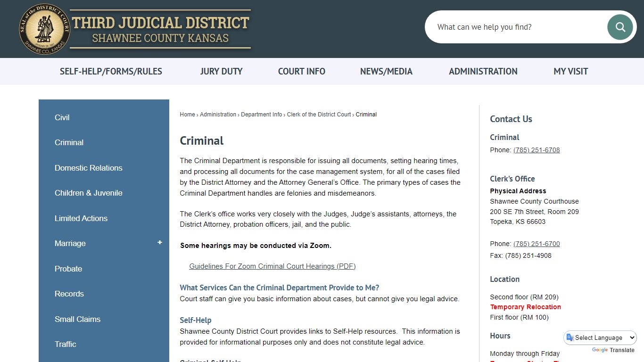
Task: Open the News/Media menu
Action: click(x=386, y=71)
